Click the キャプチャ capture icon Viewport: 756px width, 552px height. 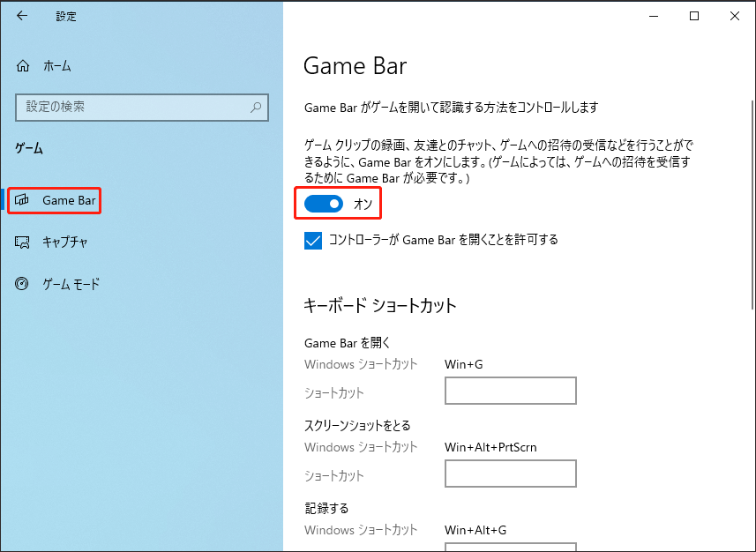click(22, 242)
